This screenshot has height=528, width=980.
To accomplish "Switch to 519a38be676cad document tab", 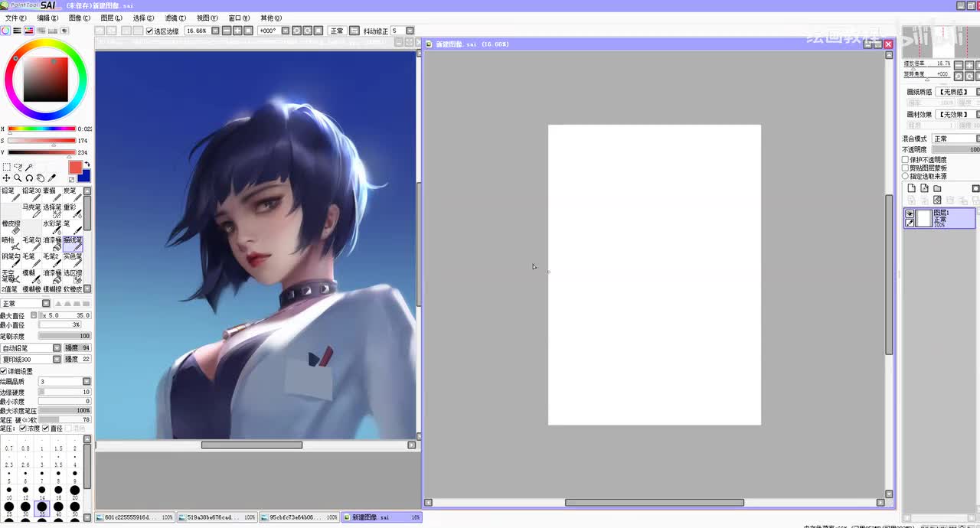I will [217, 517].
